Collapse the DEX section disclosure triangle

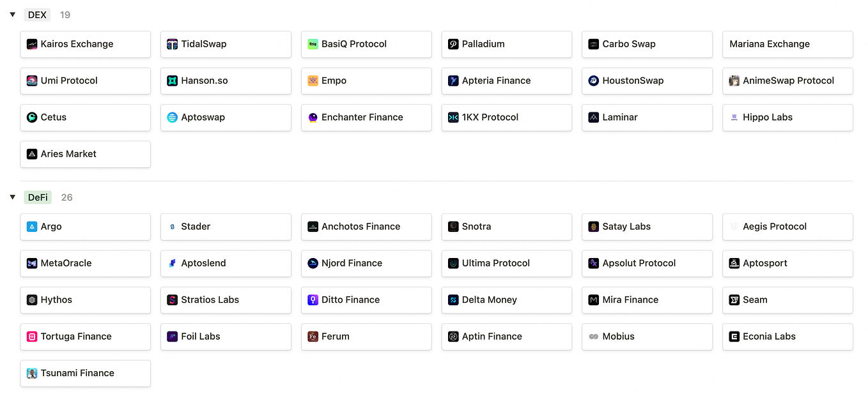[x=12, y=14]
